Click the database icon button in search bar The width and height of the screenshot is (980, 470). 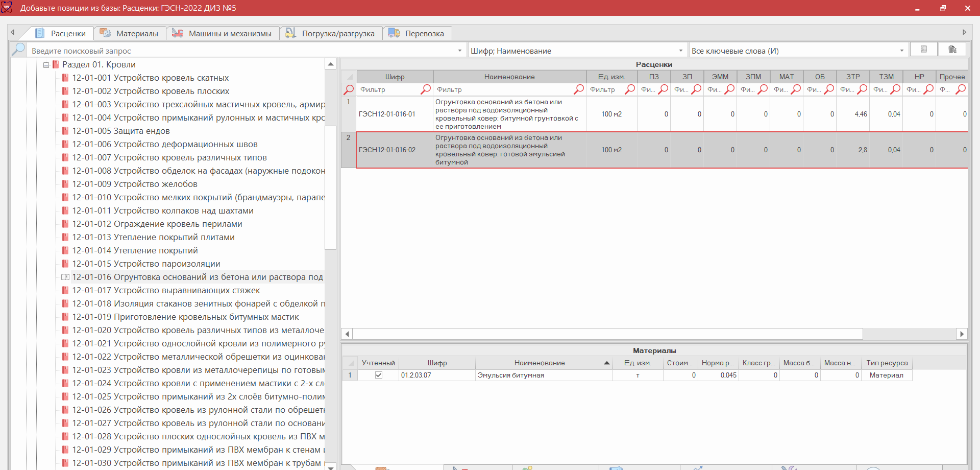pyautogui.click(x=924, y=49)
